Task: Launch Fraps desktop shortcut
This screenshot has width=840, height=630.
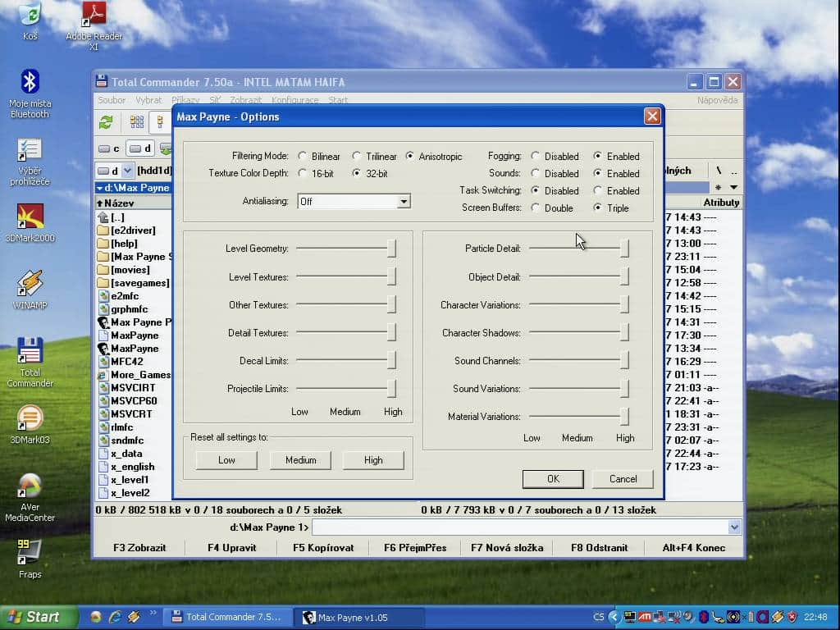Action: pyautogui.click(x=30, y=559)
